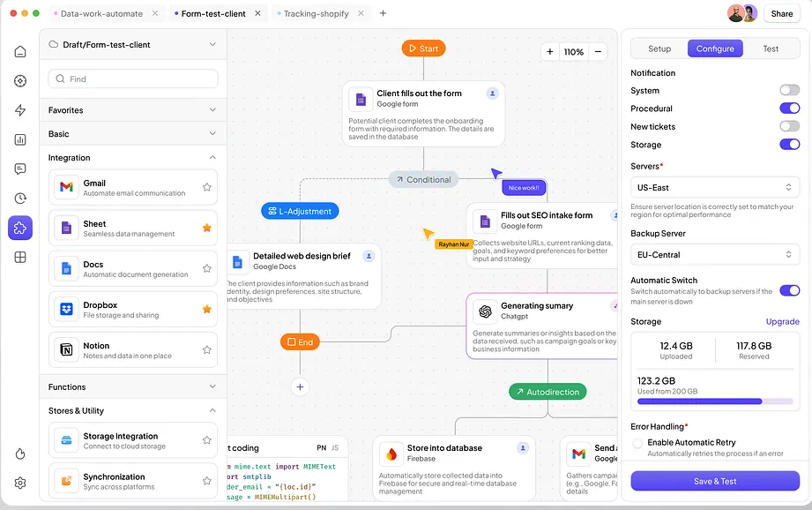Viewport: 812px width, 510px height.
Task: Click the settings gear icon in sidebar
Action: tap(20, 483)
